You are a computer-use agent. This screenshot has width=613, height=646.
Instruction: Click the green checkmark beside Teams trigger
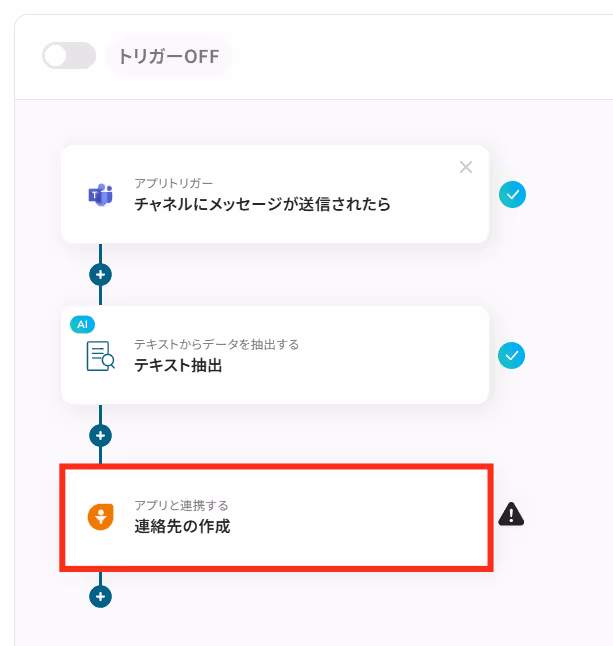pos(512,194)
